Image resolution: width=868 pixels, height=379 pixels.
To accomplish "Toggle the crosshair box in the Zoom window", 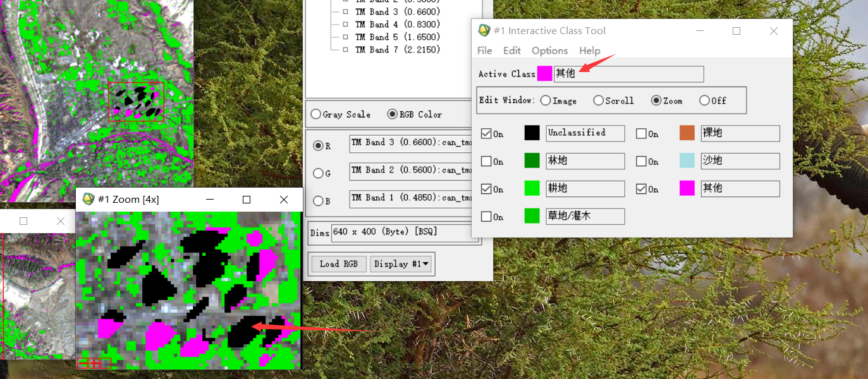I will (106, 363).
